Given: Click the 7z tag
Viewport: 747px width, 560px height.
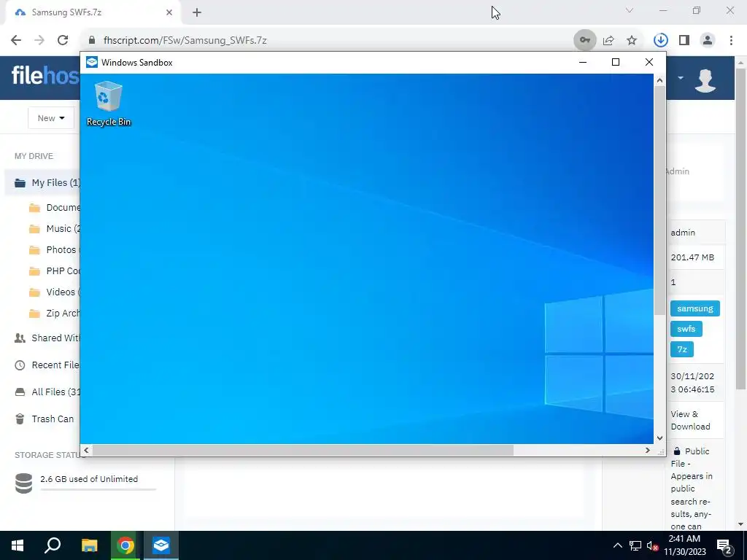Looking at the screenshot, I should click(x=682, y=349).
